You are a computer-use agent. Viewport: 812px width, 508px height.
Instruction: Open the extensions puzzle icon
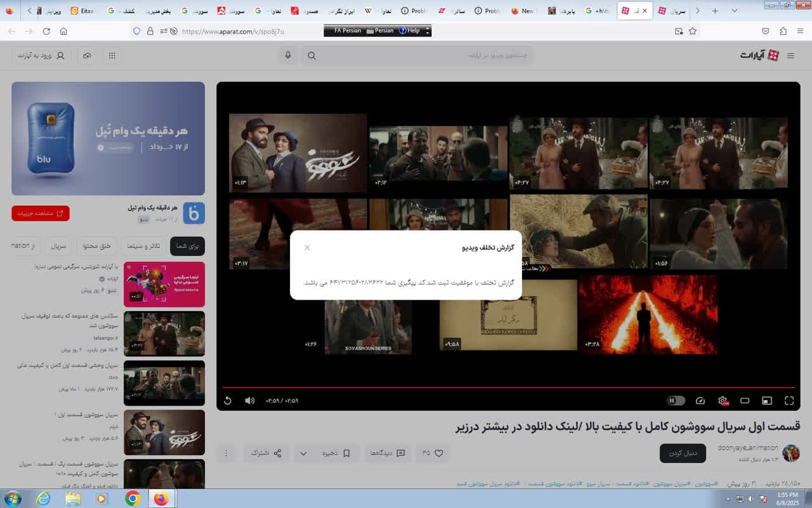point(783,31)
